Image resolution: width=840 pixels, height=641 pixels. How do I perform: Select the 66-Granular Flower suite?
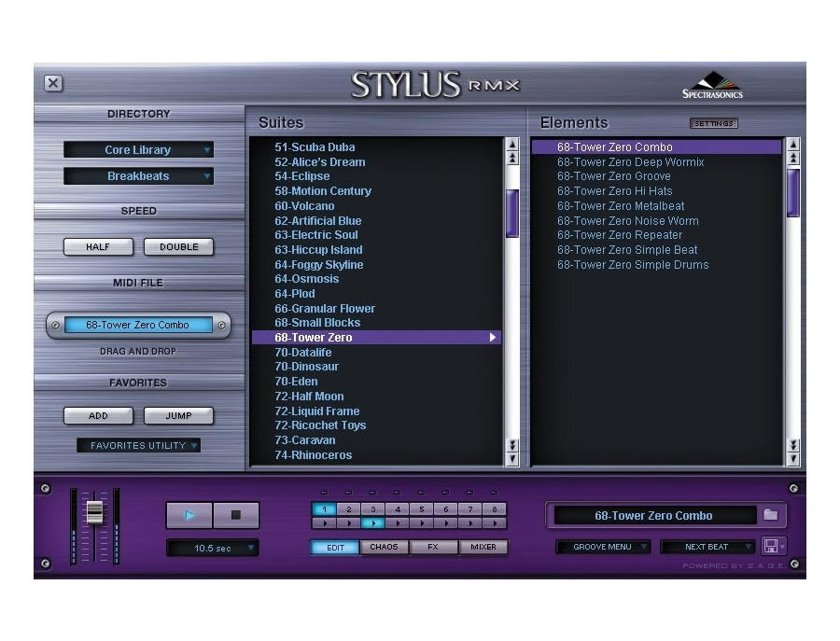pos(325,309)
